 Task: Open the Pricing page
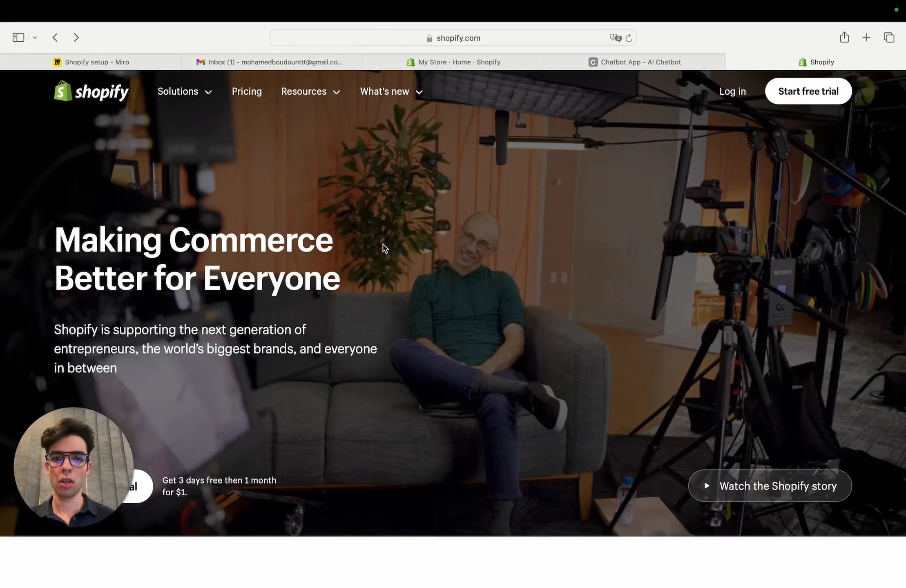pos(247,91)
